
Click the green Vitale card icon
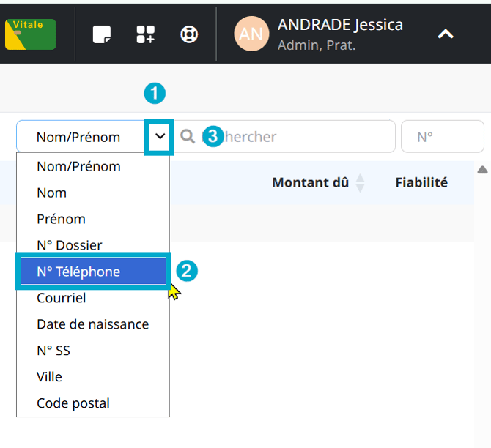pos(30,34)
